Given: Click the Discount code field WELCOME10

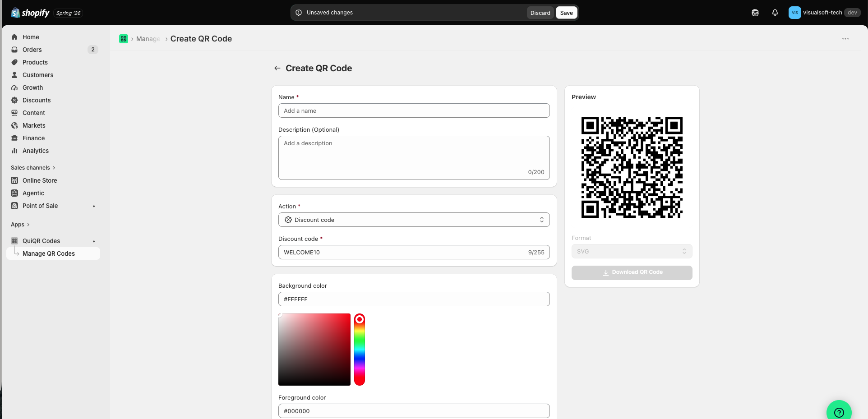Looking at the screenshot, I should click(414, 252).
